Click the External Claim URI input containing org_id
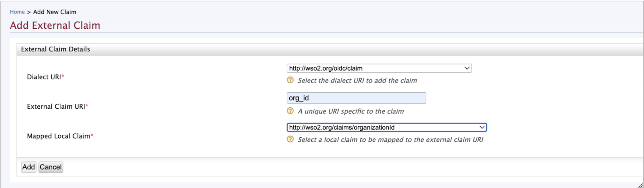The width and height of the screenshot is (644, 188). click(356, 98)
